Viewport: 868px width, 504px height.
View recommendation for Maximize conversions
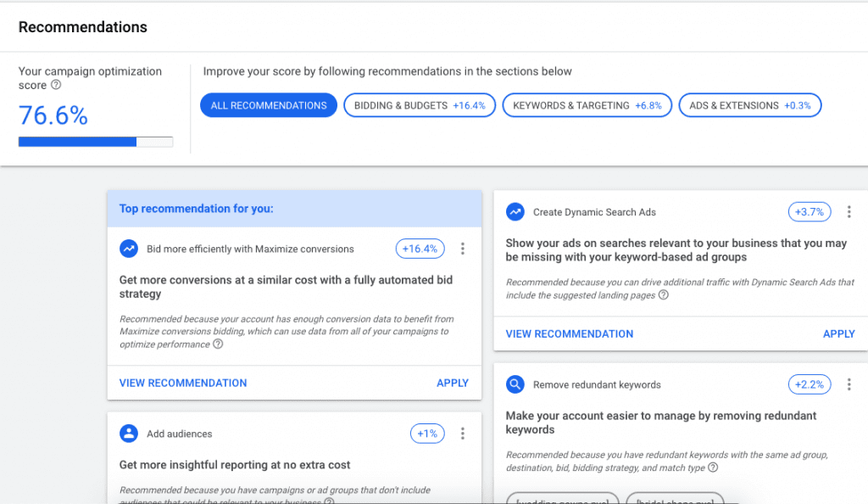pos(183,383)
